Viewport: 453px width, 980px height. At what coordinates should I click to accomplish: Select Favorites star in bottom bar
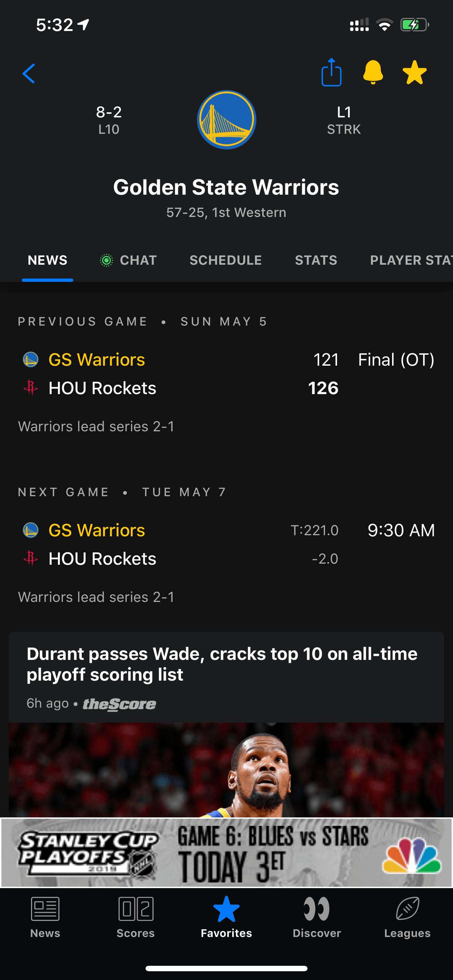[226, 917]
